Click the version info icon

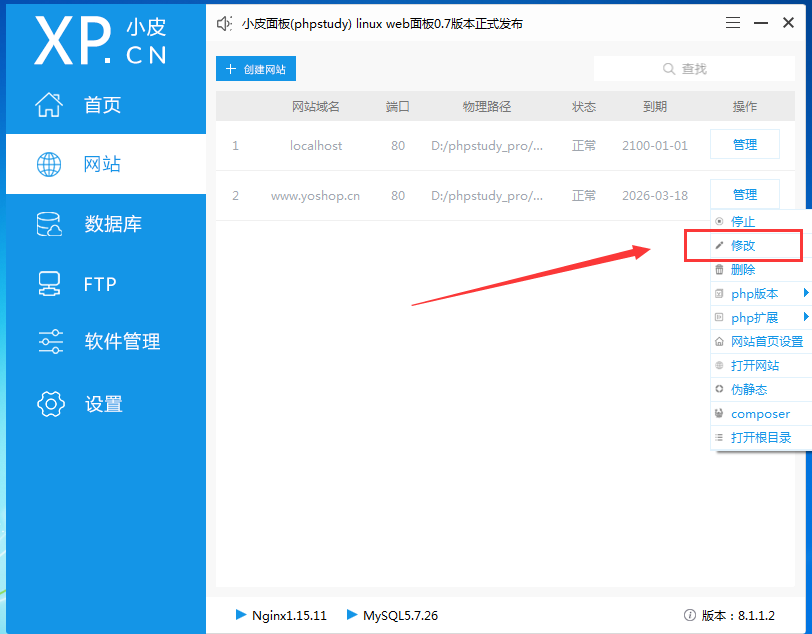coord(690,615)
